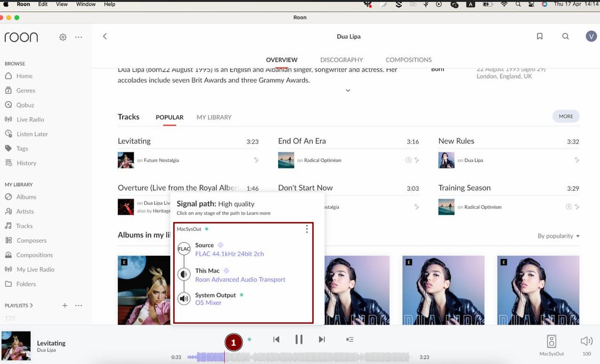Expand the artist biography chevron
Image resolution: width=600 pixels, height=364 pixels.
[348, 90]
